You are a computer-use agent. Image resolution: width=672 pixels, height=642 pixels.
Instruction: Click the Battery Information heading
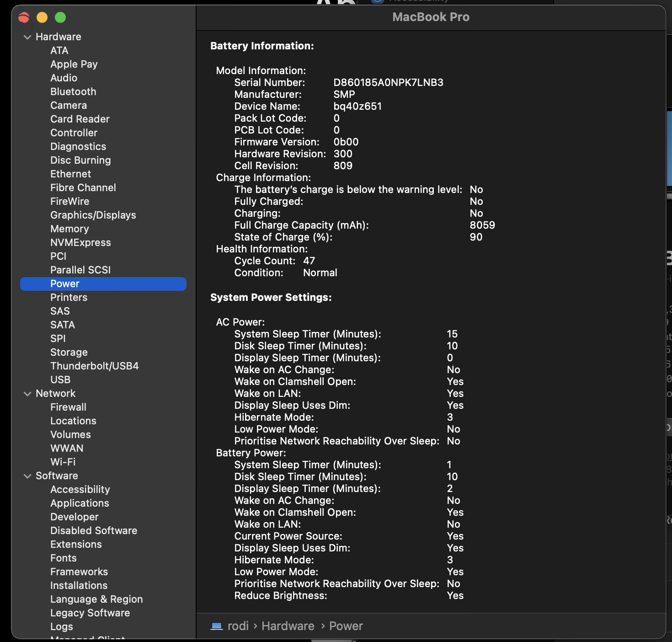coord(262,46)
